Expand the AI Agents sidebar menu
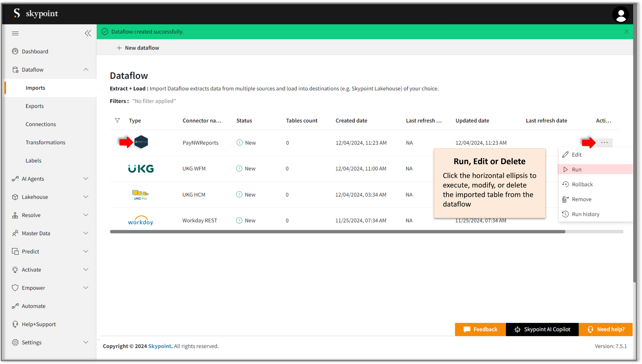The width and height of the screenshot is (642, 364). pyautogui.click(x=86, y=179)
